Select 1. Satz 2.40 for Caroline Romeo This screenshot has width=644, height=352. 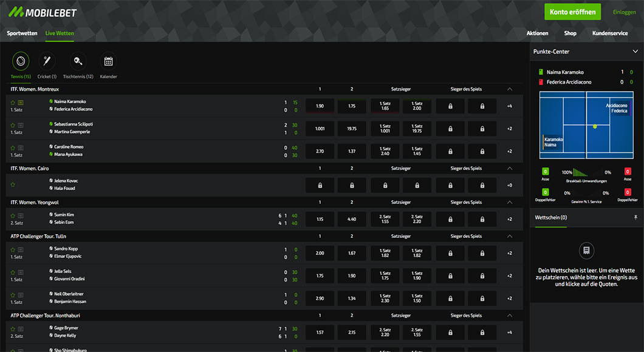click(385, 151)
